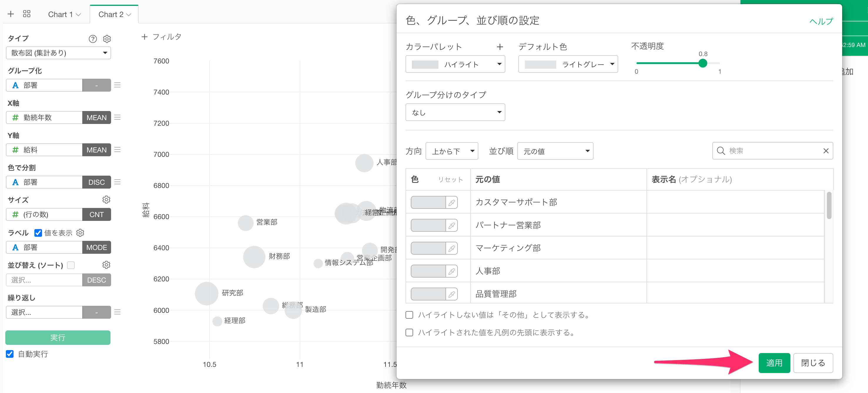Enable 'その他として表示する' checkbox
868x393 pixels.
[x=409, y=315]
